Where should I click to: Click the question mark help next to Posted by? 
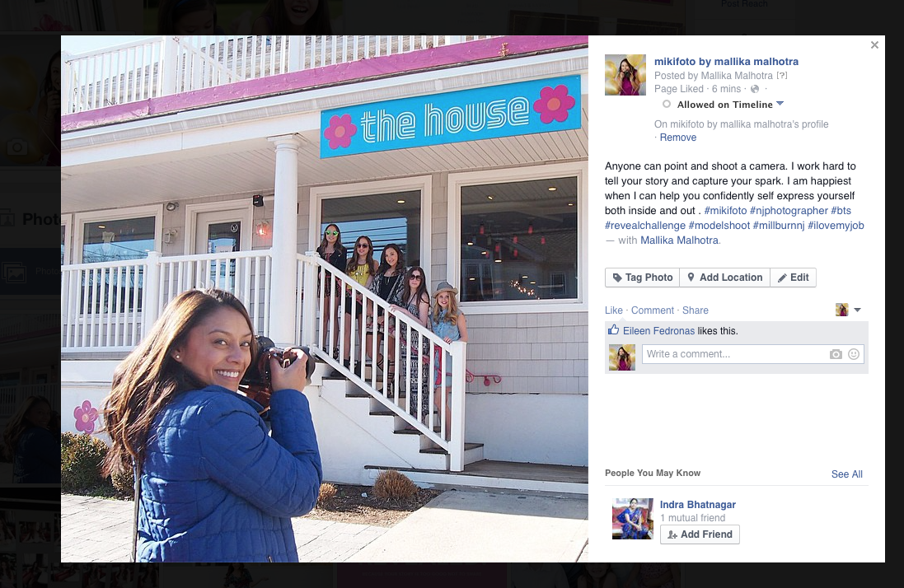782,76
